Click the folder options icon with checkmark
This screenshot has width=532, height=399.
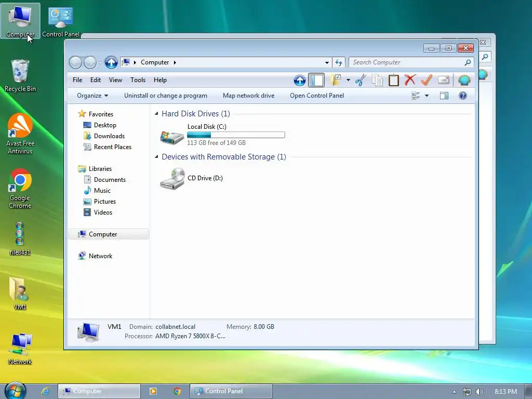pos(336,80)
